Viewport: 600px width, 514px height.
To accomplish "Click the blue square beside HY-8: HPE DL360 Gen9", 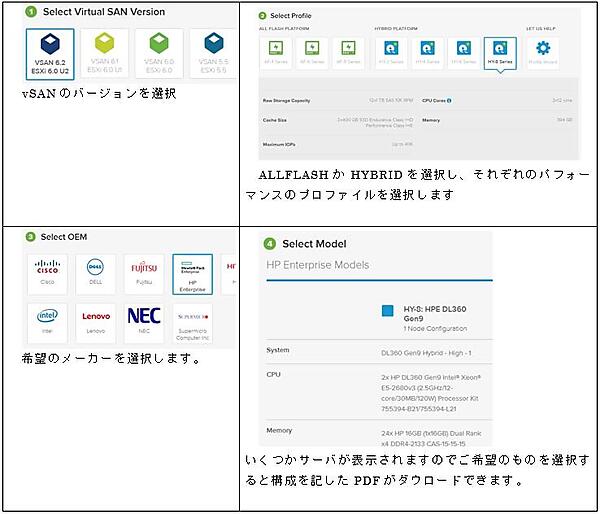I will tap(388, 310).
